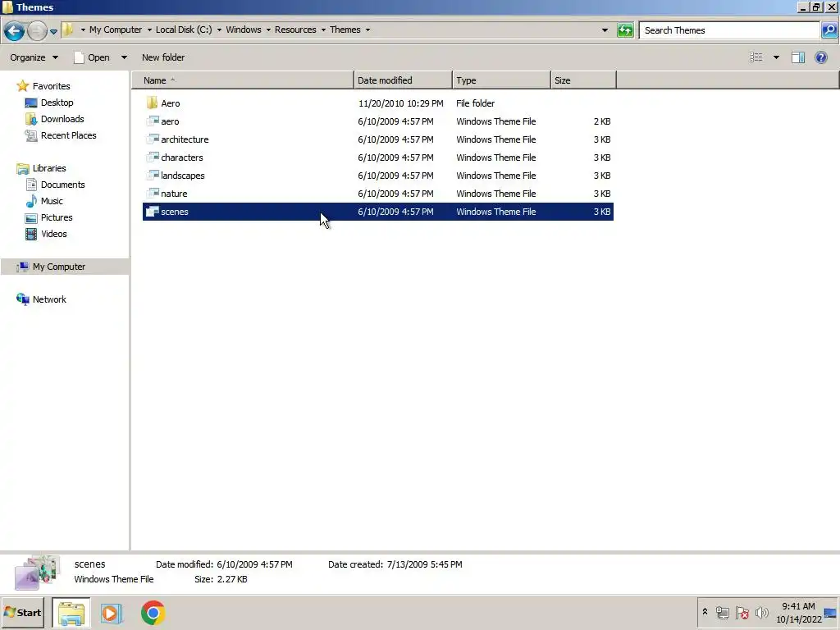Click the File folder type cell
840x630 pixels.
(475, 103)
